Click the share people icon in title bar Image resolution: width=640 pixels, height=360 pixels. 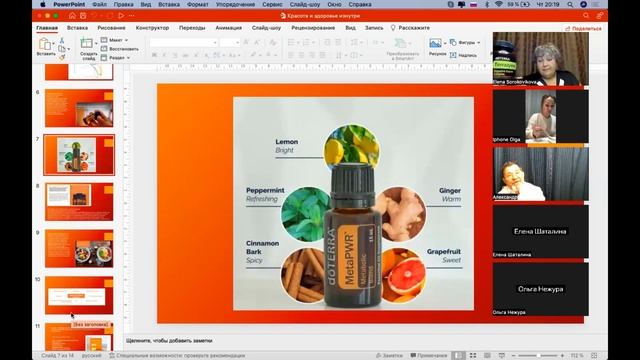pyautogui.click(x=600, y=16)
